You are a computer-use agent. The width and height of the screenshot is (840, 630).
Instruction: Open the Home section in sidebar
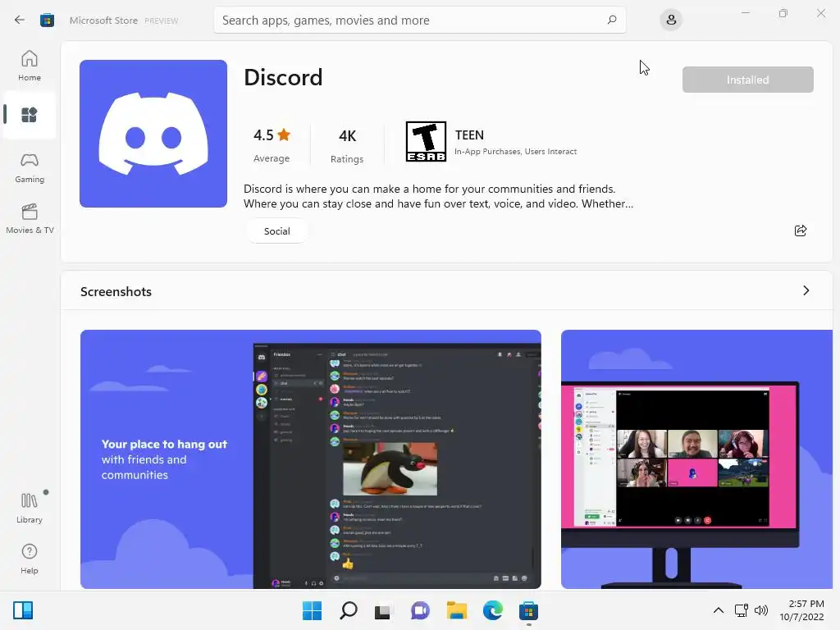30,66
